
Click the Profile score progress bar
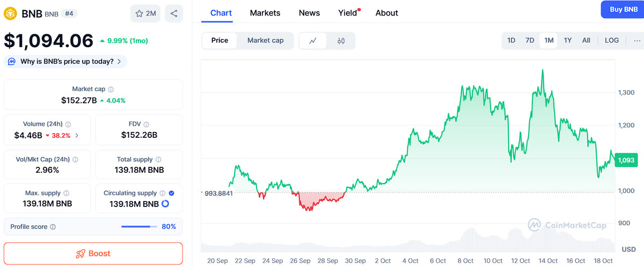pyautogui.click(x=139, y=227)
